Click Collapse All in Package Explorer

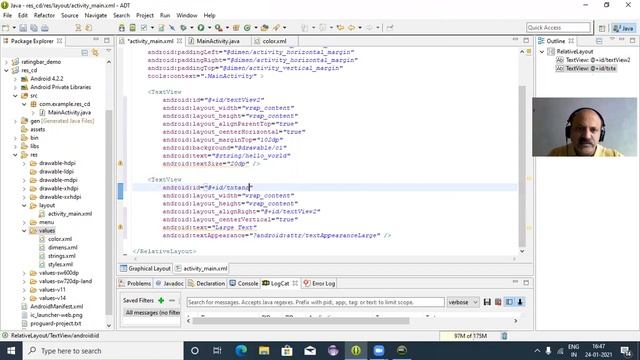pyautogui.click(x=84, y=53)
